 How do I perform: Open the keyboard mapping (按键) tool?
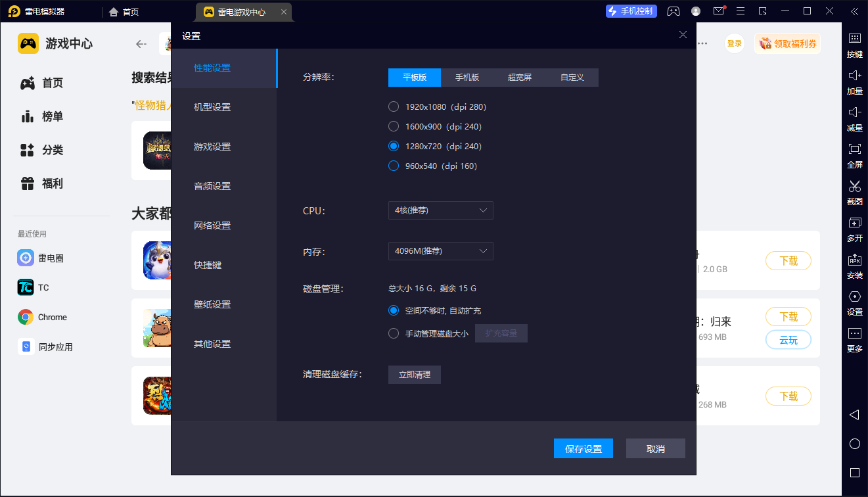click(854, 39)
